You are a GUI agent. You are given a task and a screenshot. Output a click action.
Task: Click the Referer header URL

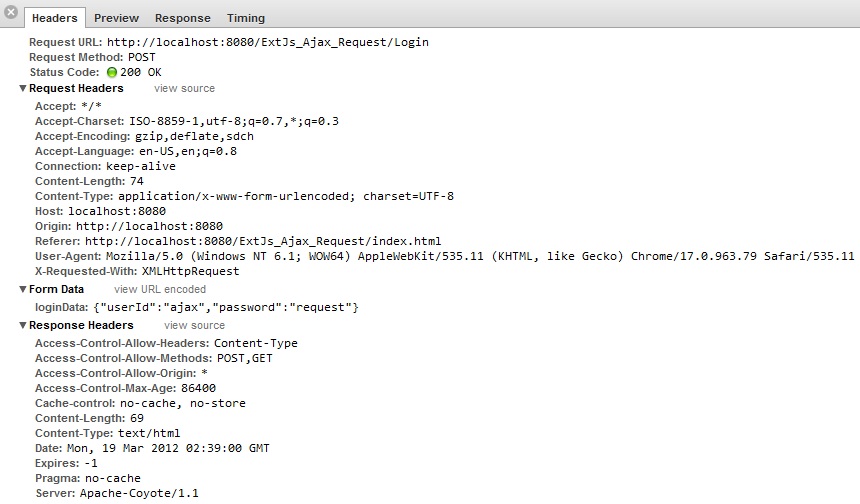pyautogui.click(x=263, y=241)
